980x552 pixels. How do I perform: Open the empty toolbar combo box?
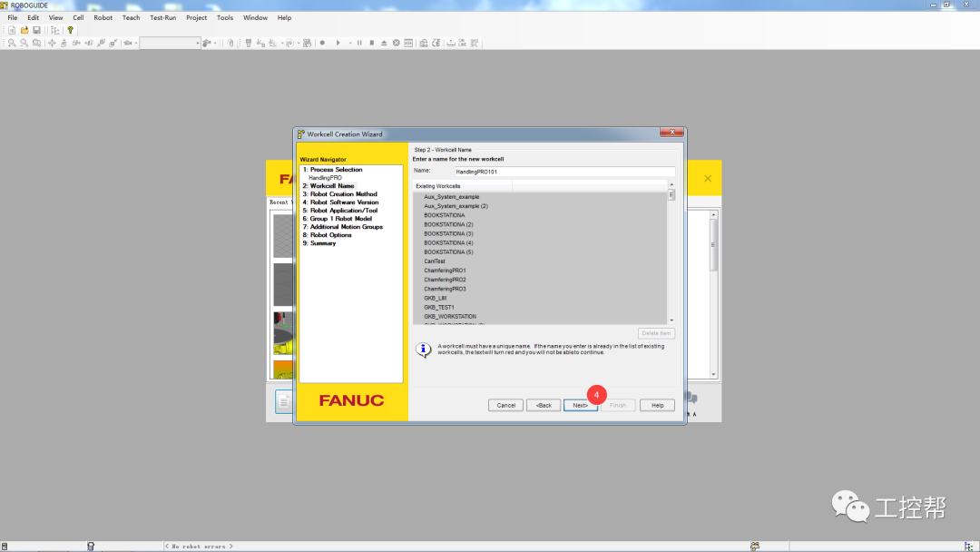click(170, 44)
